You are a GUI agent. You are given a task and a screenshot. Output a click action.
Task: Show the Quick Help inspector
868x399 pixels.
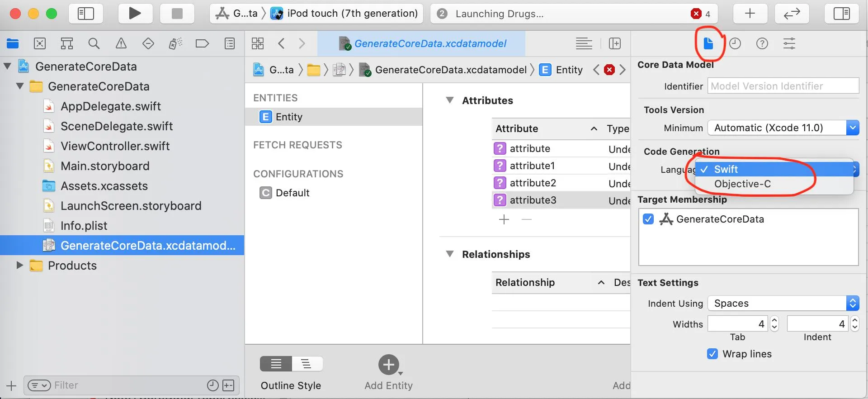click(762, 43)
